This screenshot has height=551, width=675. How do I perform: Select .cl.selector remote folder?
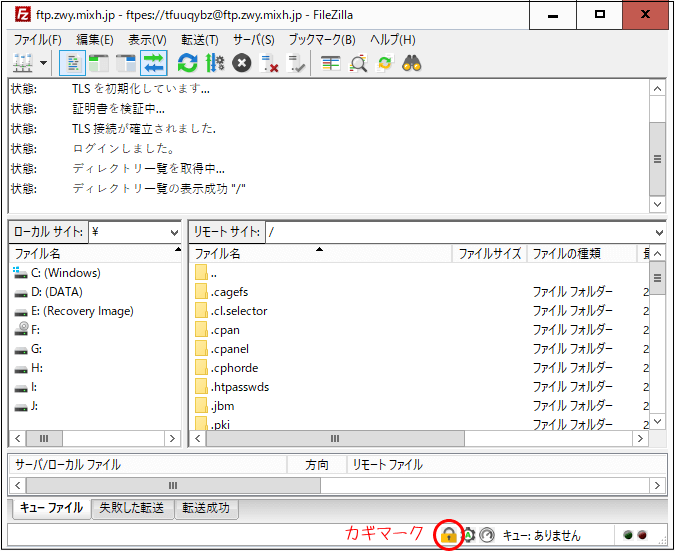pyautogui.click(x=231, y=311)
